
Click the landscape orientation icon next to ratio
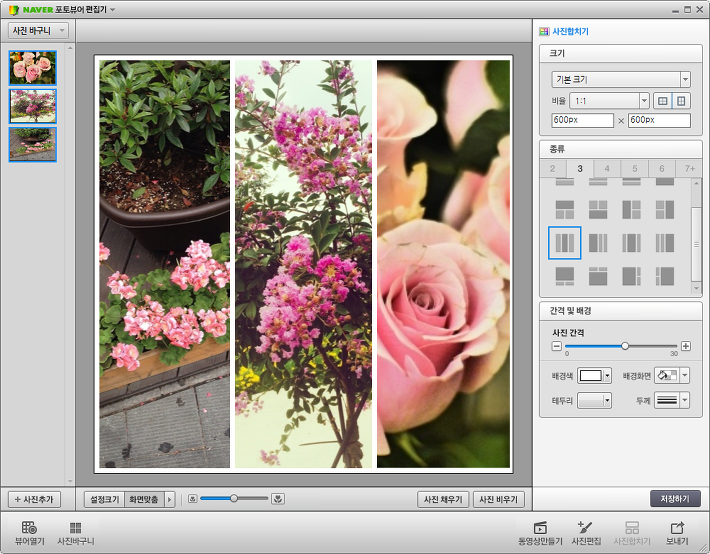tap(662, 101)
